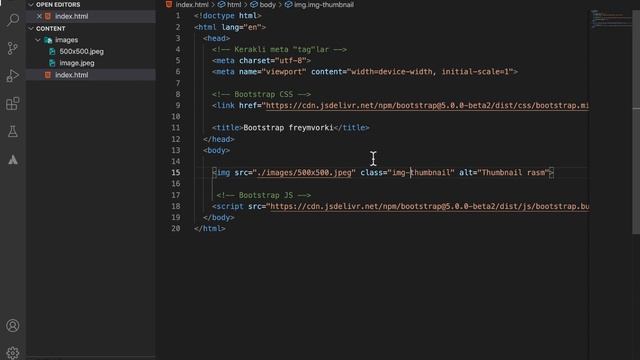This screenshot has width=640, height=360.
Task: Click the triangle-shaped activity bar icon
Action: [x=13, y=160]
